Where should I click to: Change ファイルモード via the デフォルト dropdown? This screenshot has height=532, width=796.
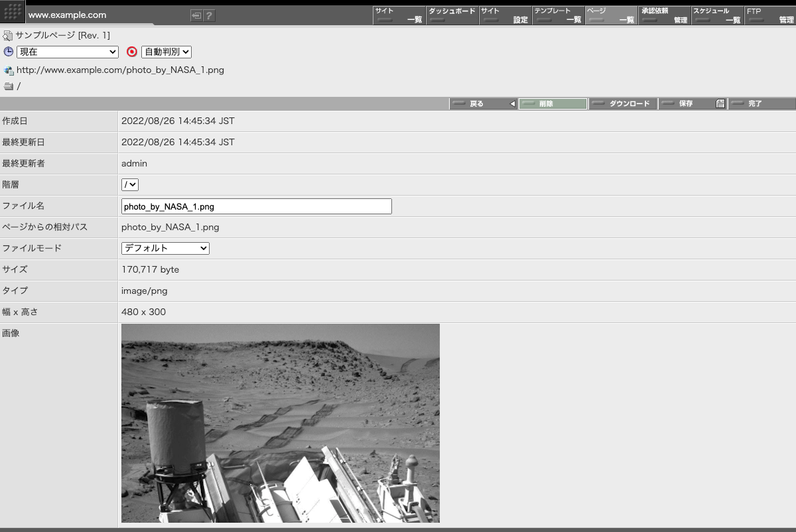click(x=165, y=248)
